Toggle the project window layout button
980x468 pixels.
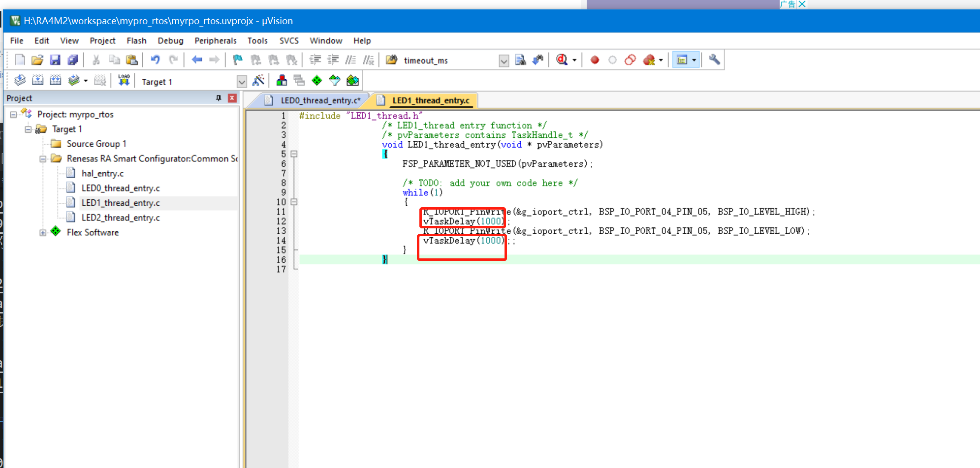(682, 60)
